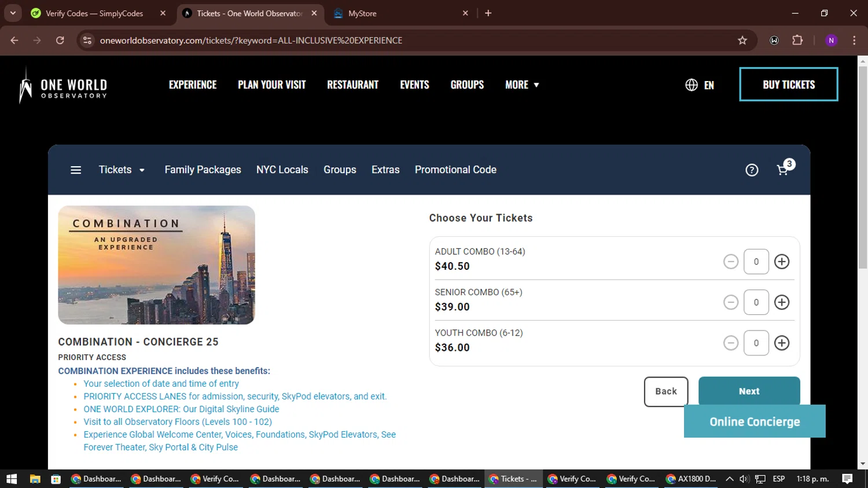Open the Chrome three-dot menu
Screen dimensions: 868x488
click(854, 40)
